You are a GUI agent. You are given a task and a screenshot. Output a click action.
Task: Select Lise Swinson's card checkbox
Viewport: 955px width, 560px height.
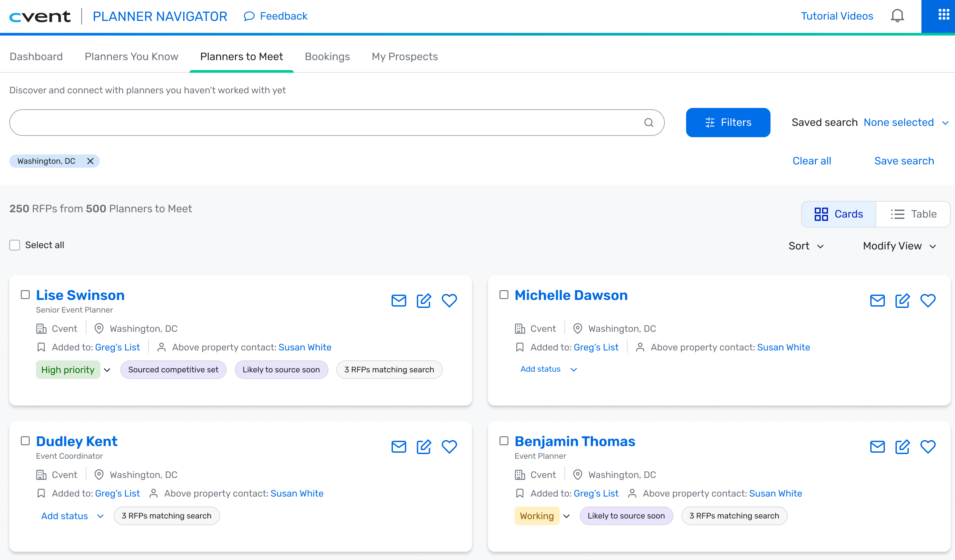[25, 295]
